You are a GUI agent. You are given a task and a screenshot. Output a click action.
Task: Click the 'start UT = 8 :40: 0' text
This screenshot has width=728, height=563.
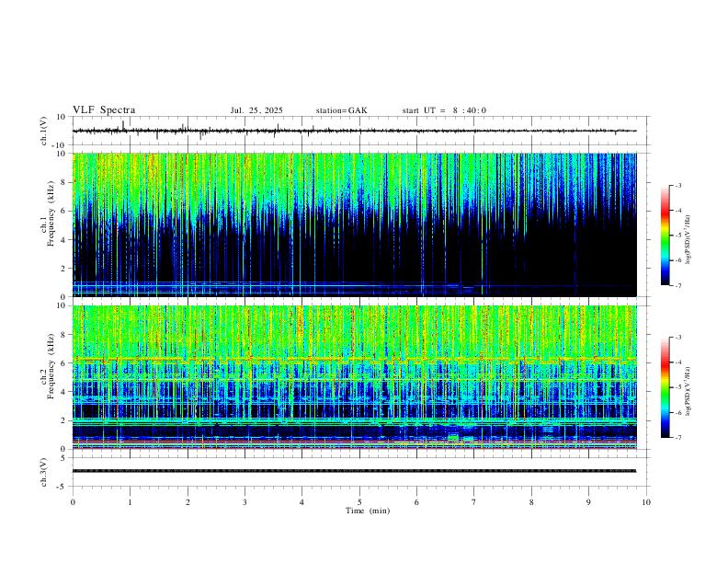(x=444, y=110)
